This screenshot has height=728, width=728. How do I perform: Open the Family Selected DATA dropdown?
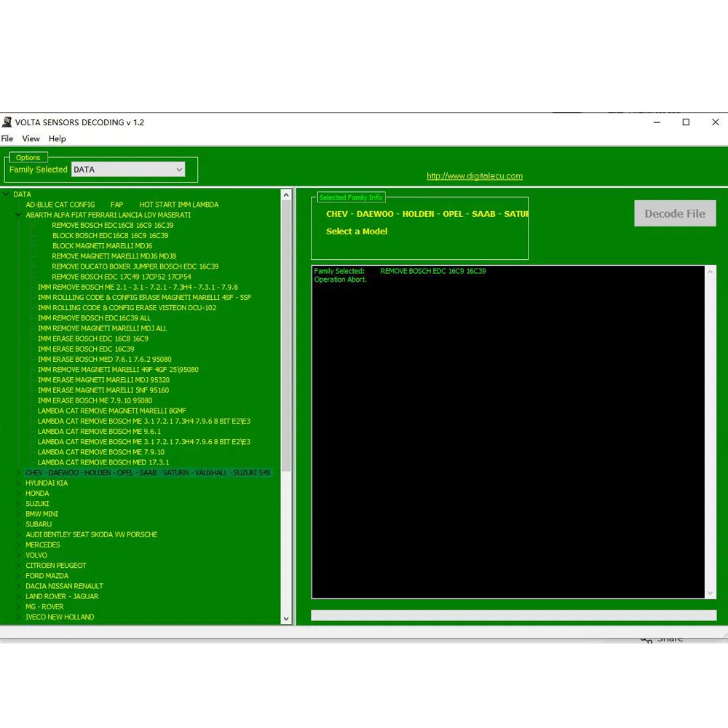[x=128, y=170]
